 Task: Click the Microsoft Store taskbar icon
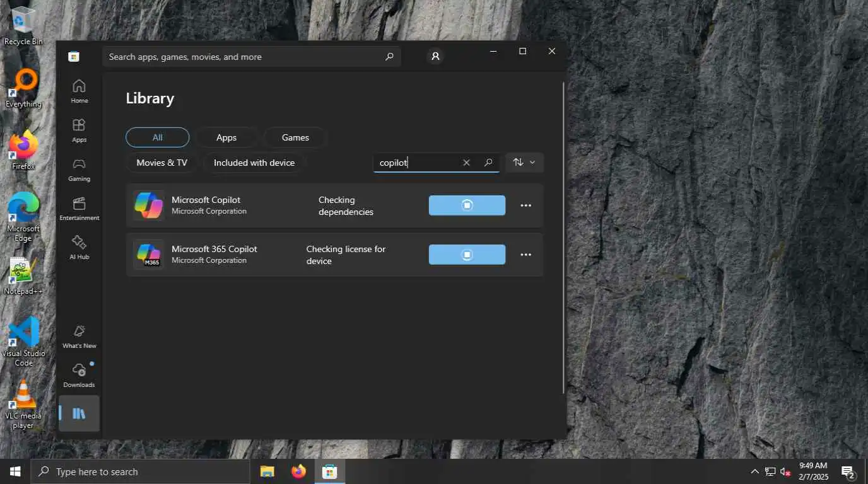coord(329,471)
